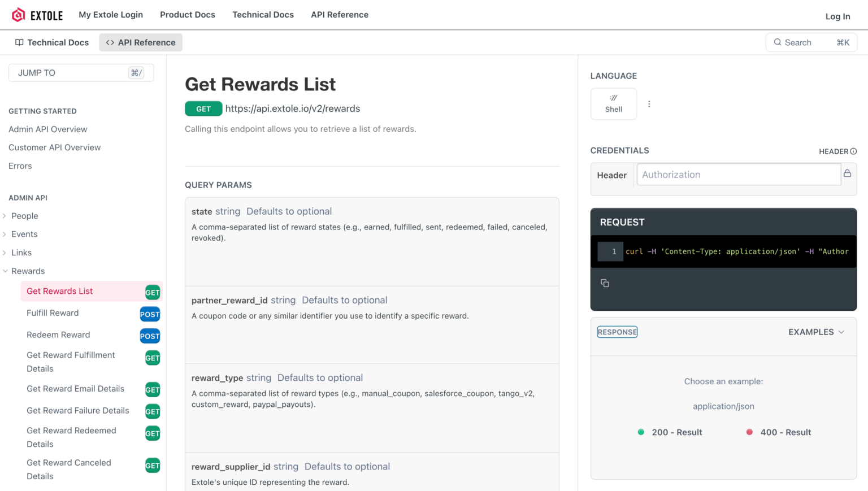Open the Redeem Reward page
The image size is (868, 491).
(x=58, y=335)
